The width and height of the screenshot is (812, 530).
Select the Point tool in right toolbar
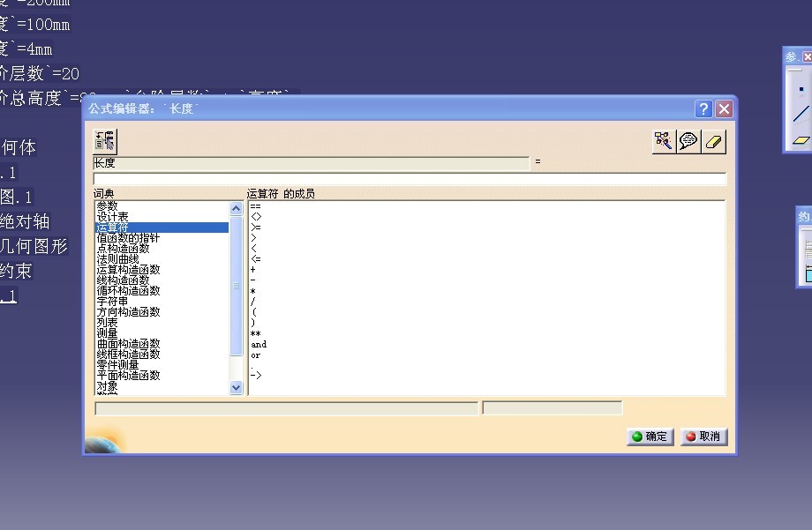click(801, 90)
